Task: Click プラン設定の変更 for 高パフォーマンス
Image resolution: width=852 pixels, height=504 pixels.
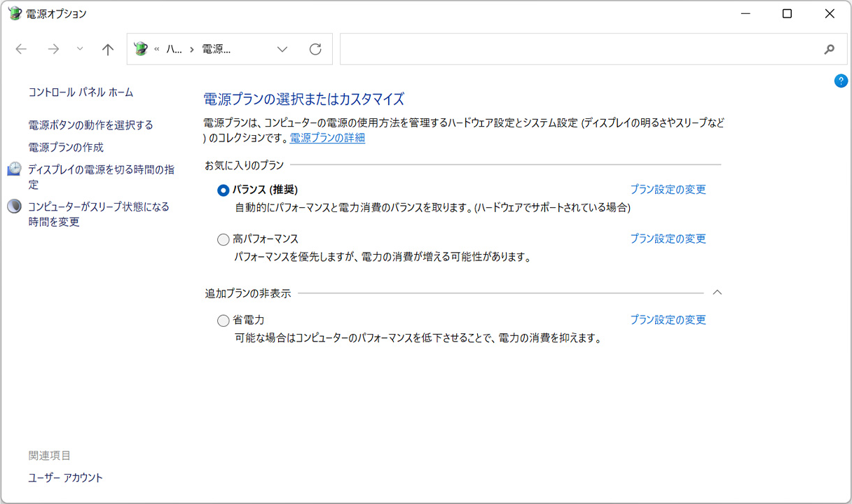Action: point(668,239)
